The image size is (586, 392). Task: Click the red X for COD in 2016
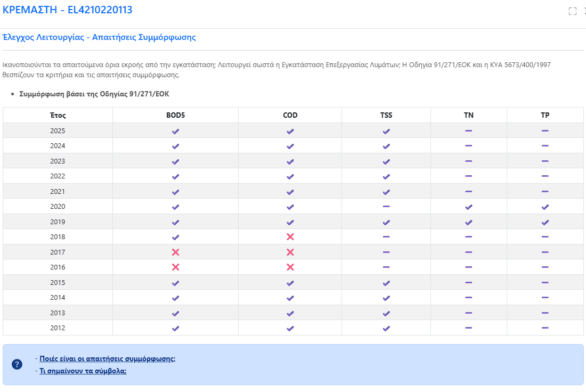pyautogui.click(x=290, y=267)
